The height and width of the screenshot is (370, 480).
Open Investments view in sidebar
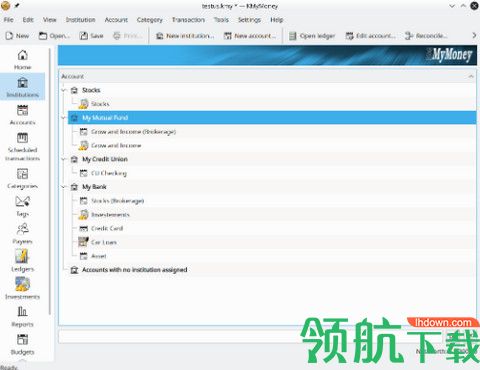coord(22,289)
